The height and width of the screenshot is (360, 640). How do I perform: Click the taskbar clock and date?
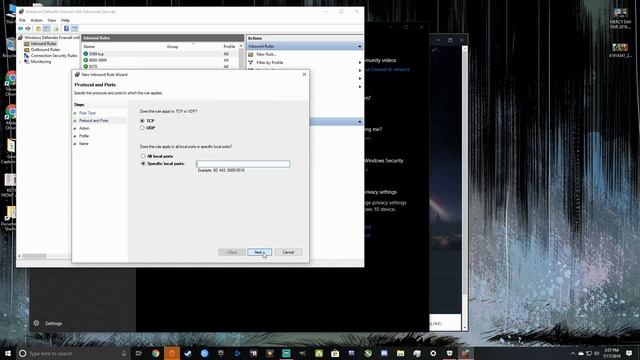[x=611, y=353]
